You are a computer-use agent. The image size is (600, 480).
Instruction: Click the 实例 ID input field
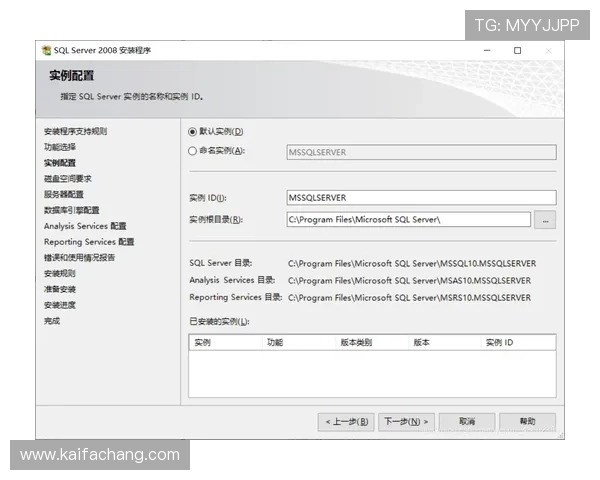(x=421, y=198)
